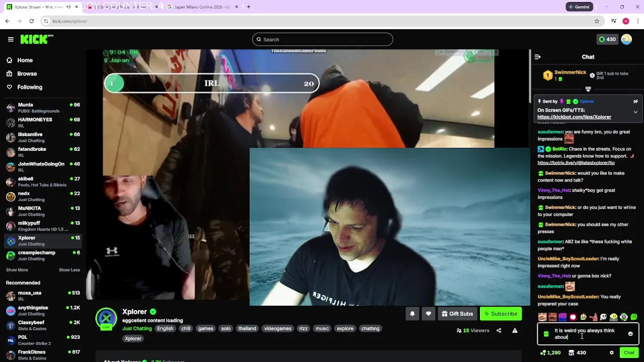Open the kickbot.com tips link

pyautogui.click(x=574, y=117)
